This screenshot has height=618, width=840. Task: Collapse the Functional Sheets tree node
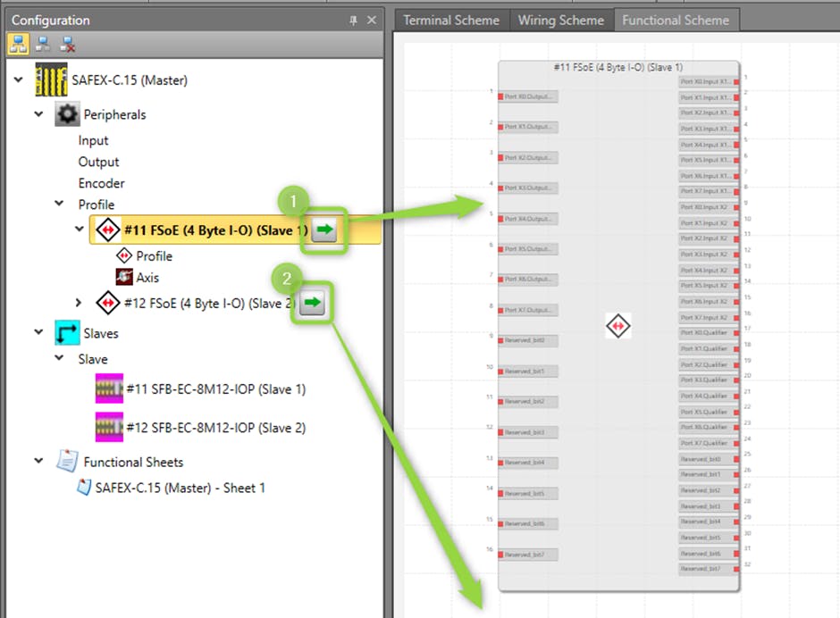pyautogui.click(x=39, y=462)
